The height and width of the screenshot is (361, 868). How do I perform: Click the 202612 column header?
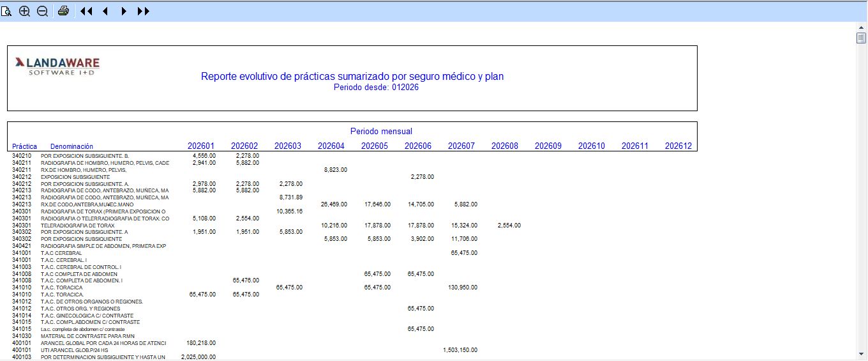click(x=678, y=146)
